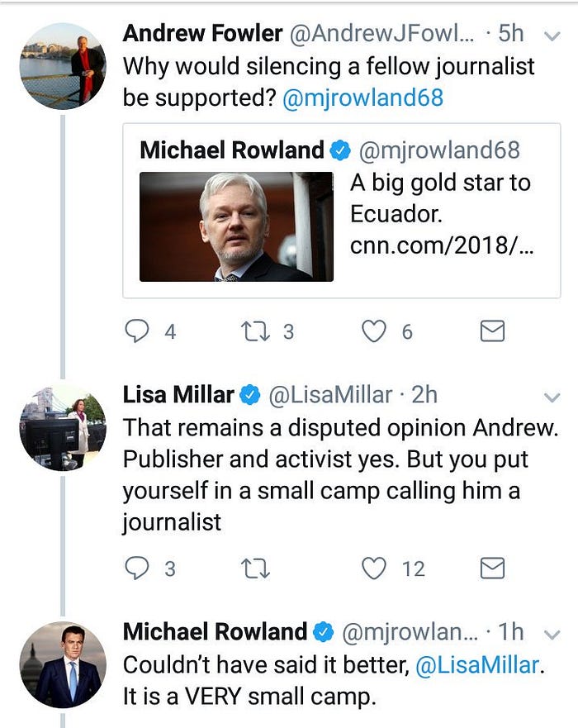
Task: Open the cnn.com/2018 link in quoted tweet
Action: point(442,245)
